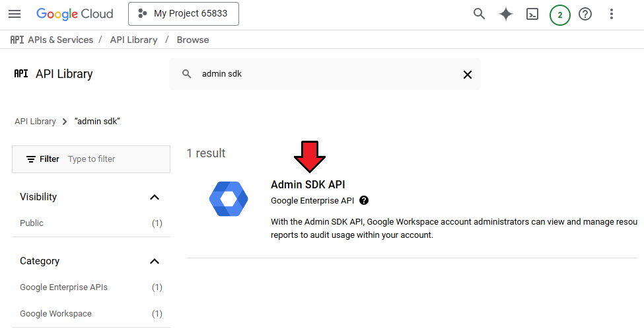
Task: Click the Admin SDK API description text
Action: coord(454,229)
